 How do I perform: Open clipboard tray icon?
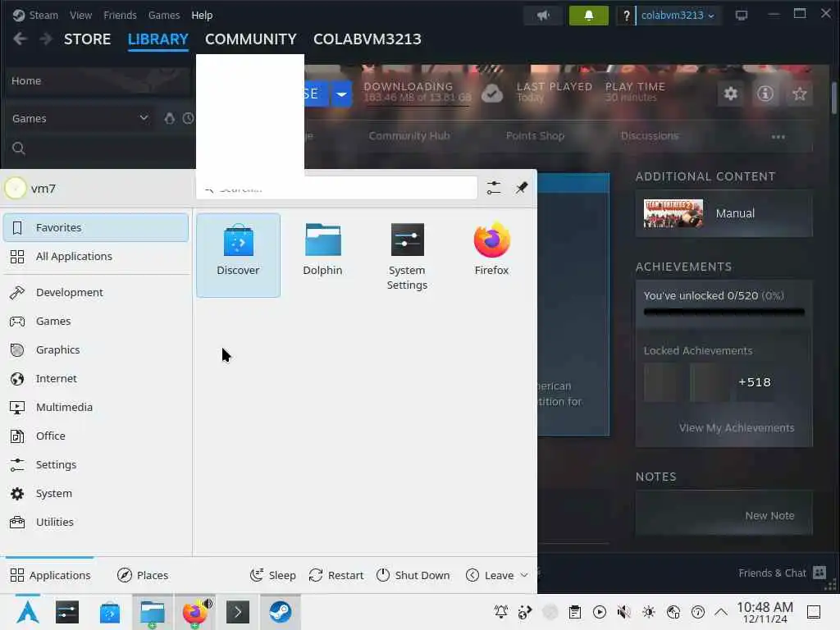575,612
